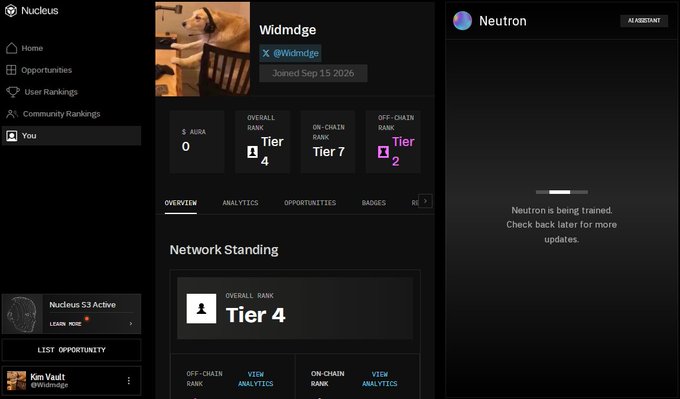Click the Nucleus S3 Active head thumbnail
This screenshot has width=680, height=399.
pyautogui.click(x=23, y=314)
